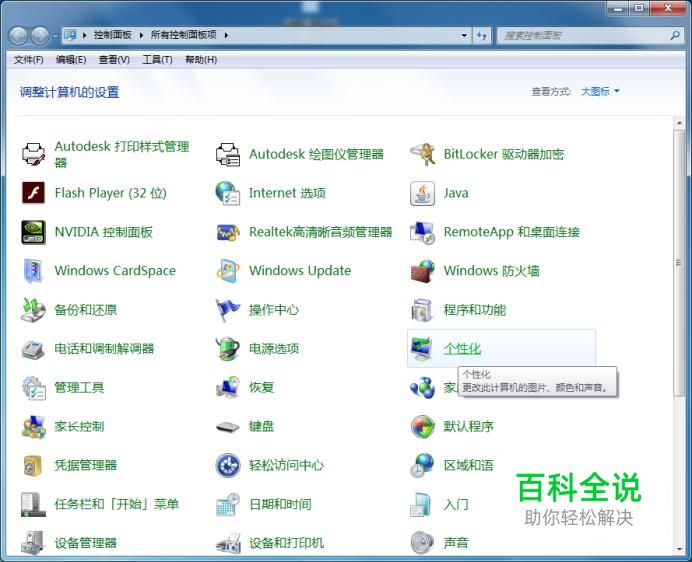Open 键盘 keyboard icon
Viewport: 692px width, 562px height.
228,426
